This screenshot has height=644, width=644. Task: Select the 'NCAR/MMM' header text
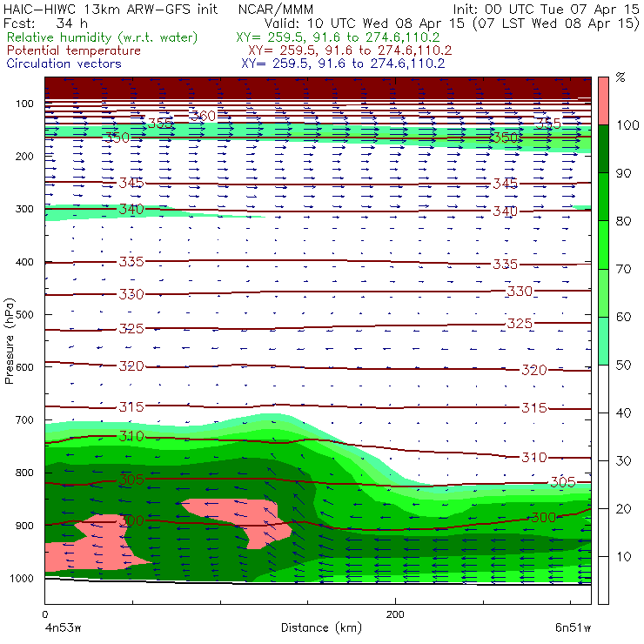(x=276, y=10)
